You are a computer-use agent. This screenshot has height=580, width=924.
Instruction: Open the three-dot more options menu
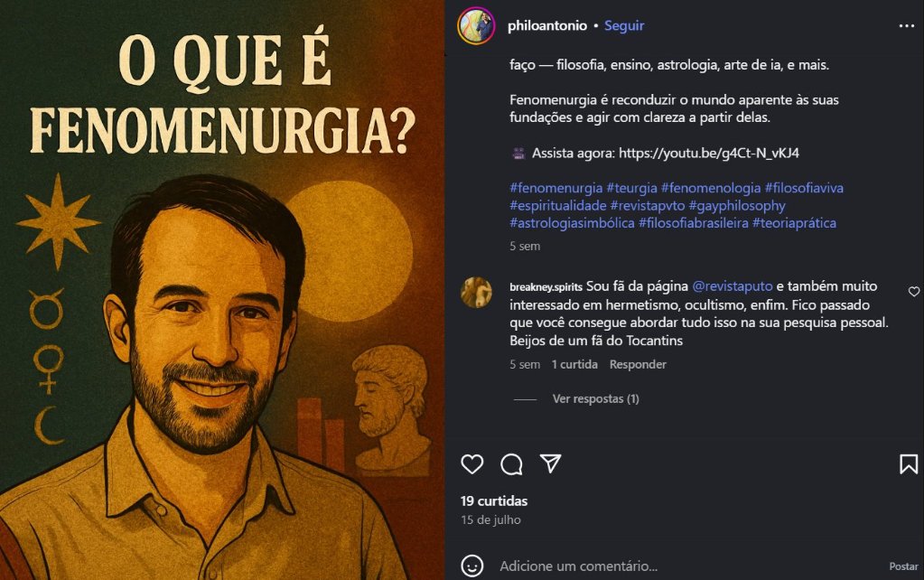[x=906, y=26]
